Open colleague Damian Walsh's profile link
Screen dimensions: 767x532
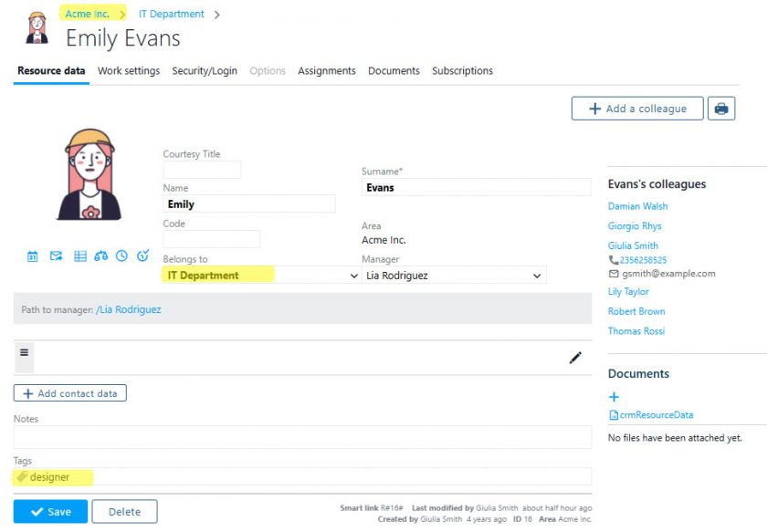pyautogui.click(x=637, y=206)
